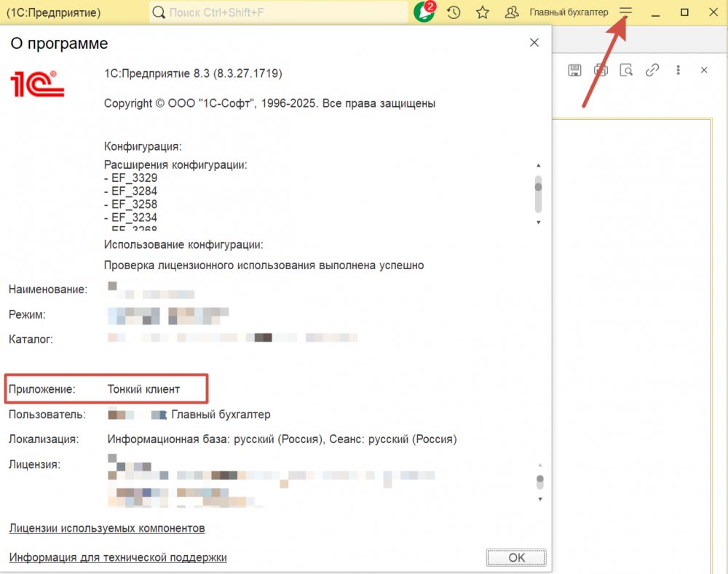Open Лицензии используемых компонентов link
Image resolution: width=728 pixels, height=574 pixels.
[x=107, y=528]
